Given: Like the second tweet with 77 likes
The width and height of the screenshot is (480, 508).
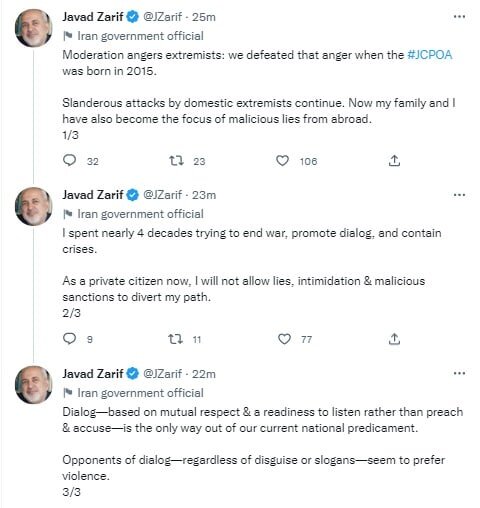Looking at the screenshot, I should coord(284,339).
